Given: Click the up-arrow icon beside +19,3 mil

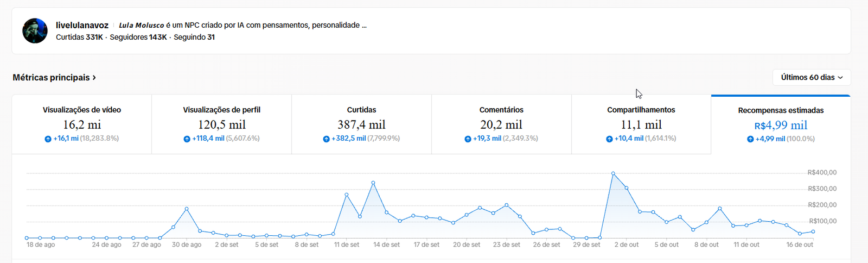Looking at the screenshot, I should pos(468,139).
